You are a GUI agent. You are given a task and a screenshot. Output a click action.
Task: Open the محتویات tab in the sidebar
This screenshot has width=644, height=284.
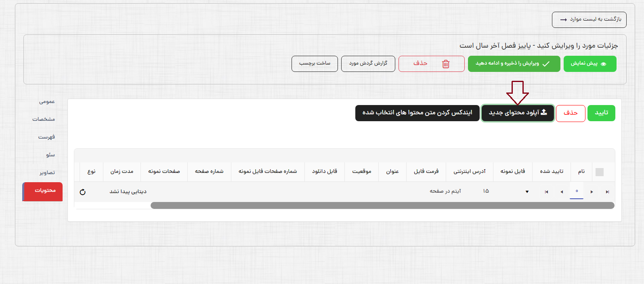point(43,191)
